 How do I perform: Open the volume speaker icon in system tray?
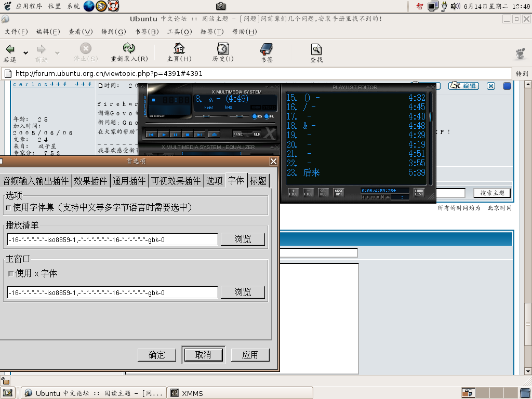pyautogui.click(x=455, y=6)
